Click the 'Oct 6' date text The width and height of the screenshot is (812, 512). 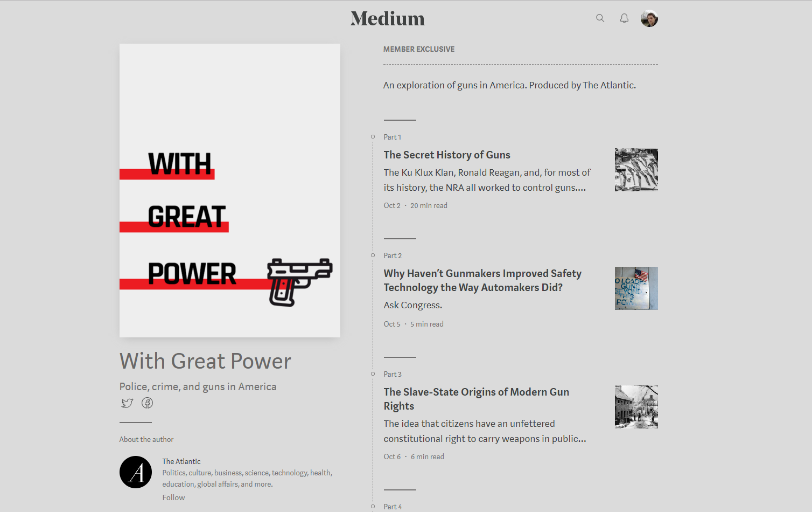point(392,456)
